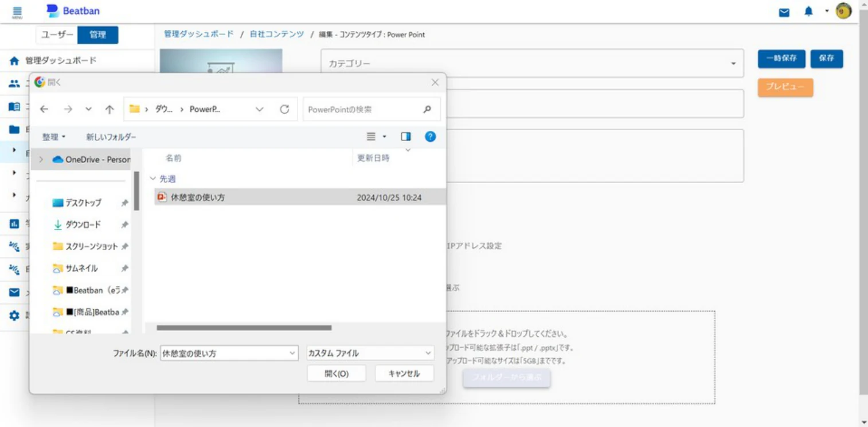Open the Beatban hamburger MENU icon
The width and height of the screenshot is (868, 427).
[x=17, y=12]
